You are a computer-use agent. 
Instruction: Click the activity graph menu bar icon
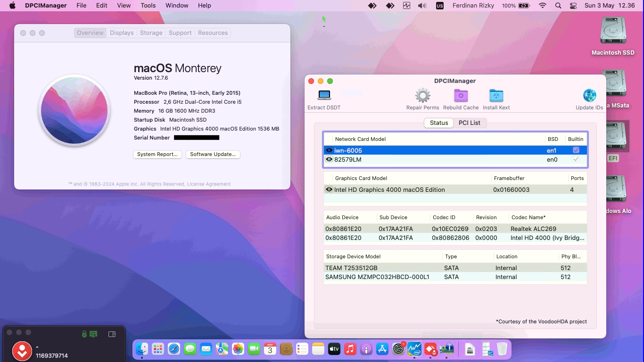point(406,6)
